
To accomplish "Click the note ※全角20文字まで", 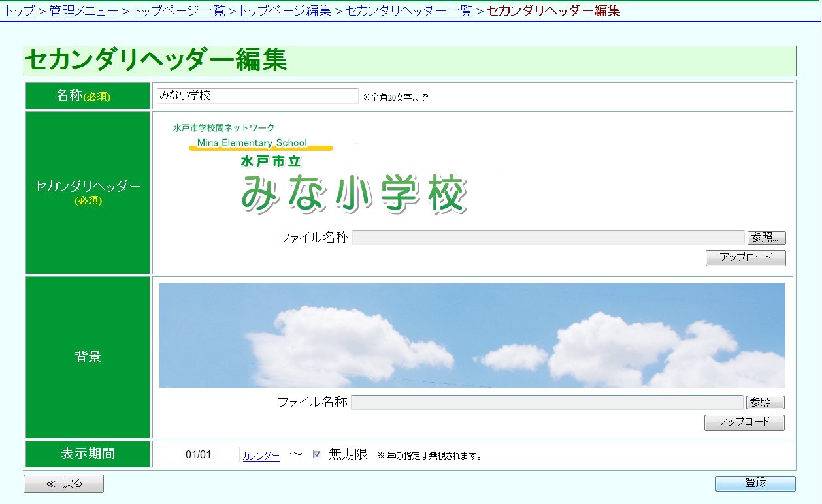I will point(395,97).
